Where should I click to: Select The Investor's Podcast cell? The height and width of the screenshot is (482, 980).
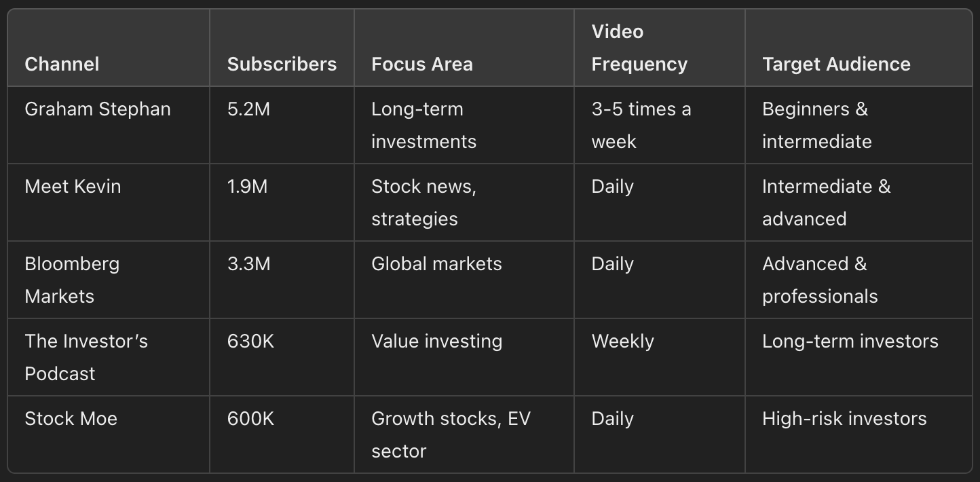86,357
